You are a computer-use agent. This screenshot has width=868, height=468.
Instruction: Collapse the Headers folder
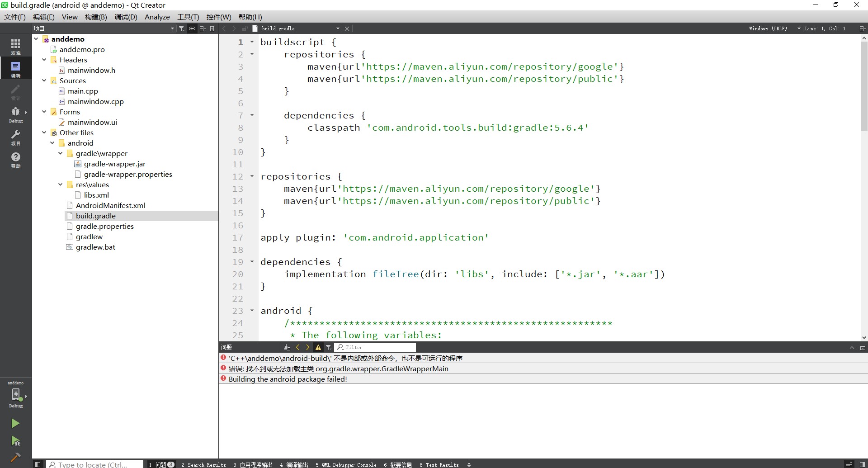44,60
